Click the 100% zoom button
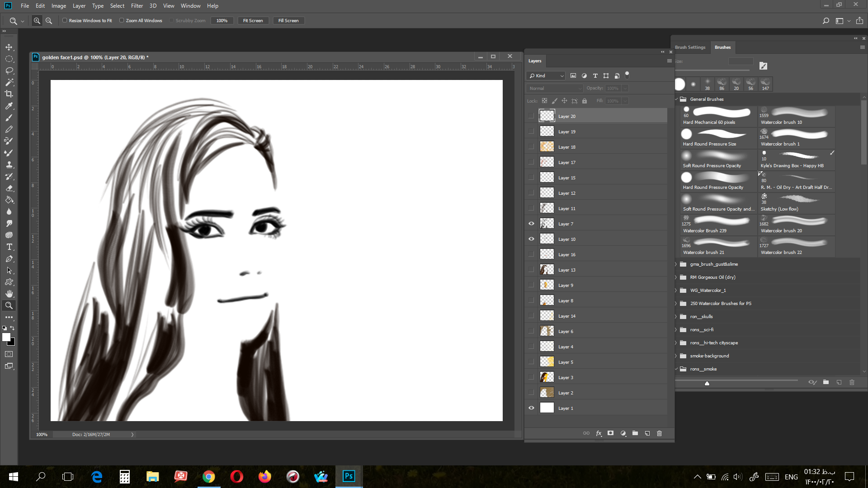The image size is (868, 488). coord(222,21)
